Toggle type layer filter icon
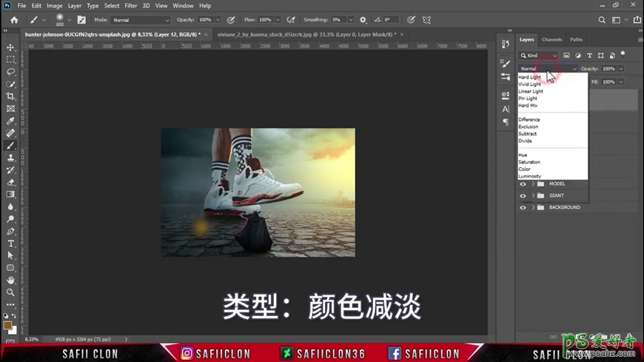Screen dimensions: 644x362 589,56
